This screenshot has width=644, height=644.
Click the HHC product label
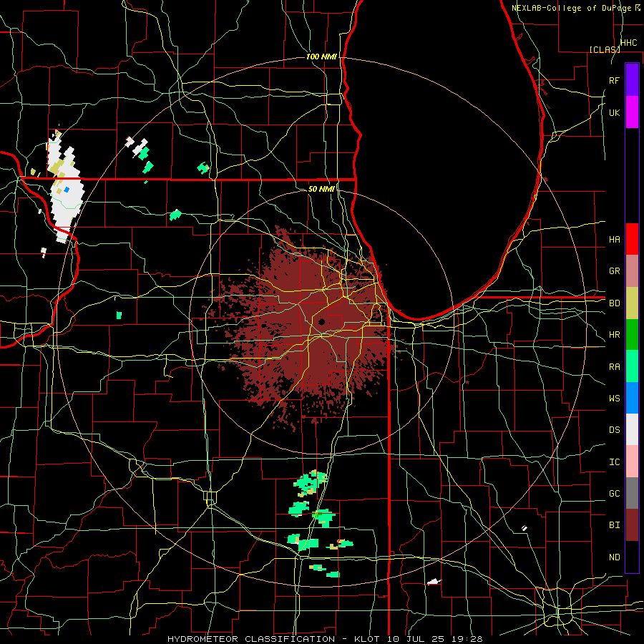coord(628,43)
